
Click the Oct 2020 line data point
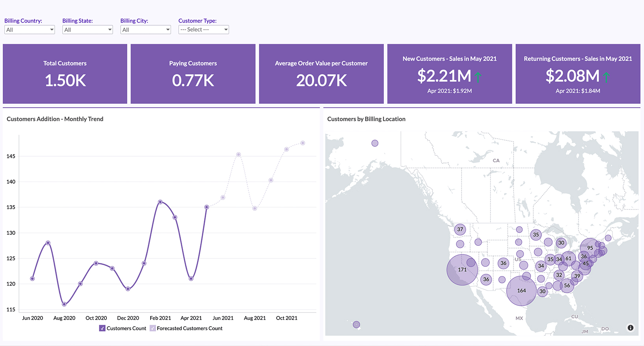[96, 263]
